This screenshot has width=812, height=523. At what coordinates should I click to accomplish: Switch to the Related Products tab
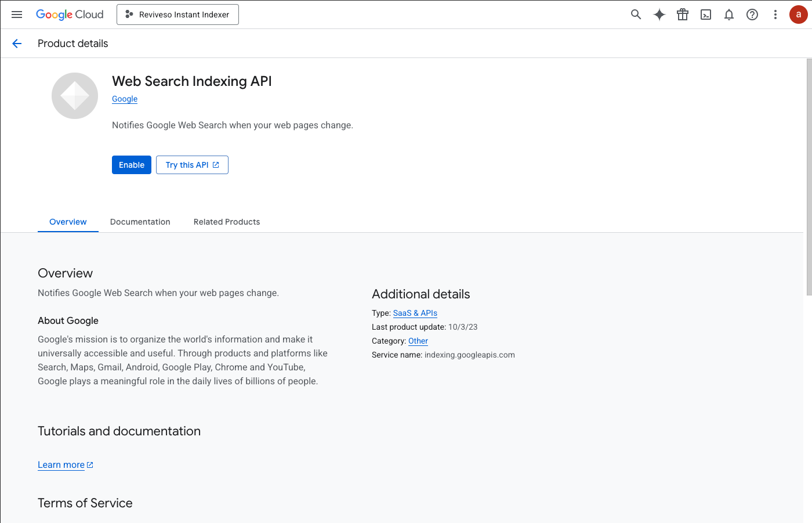[x=227, y=222]
